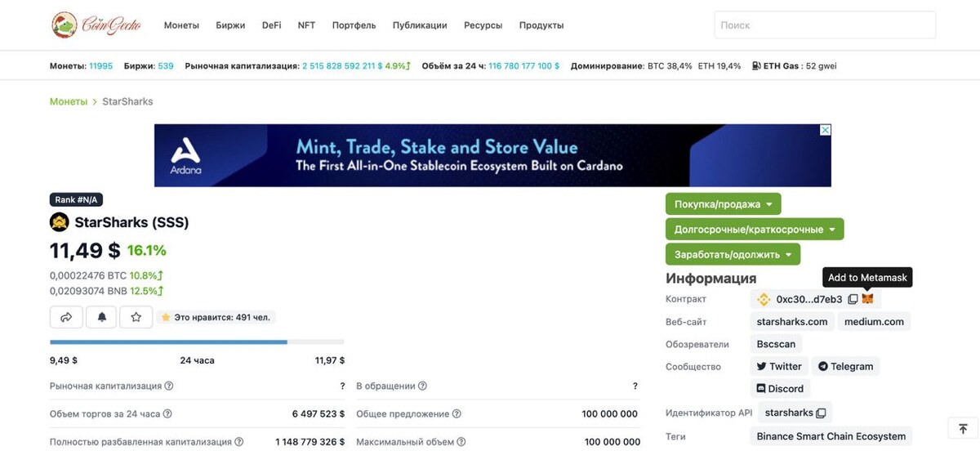This screenshot has width=980, height=451.
Task: Click the ETH Gas 52 gwei indicator
Action: click(x=794, y=66)
